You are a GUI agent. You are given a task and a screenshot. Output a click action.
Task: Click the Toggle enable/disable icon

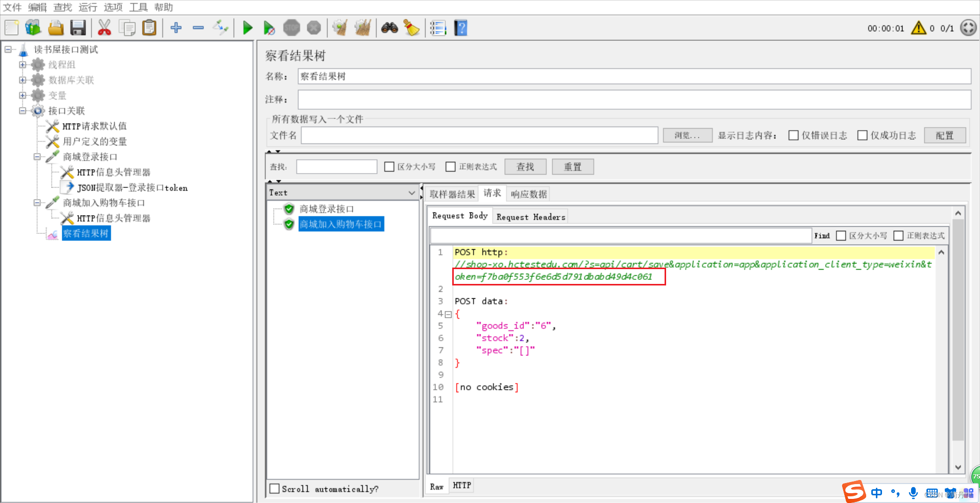point(220,28)
